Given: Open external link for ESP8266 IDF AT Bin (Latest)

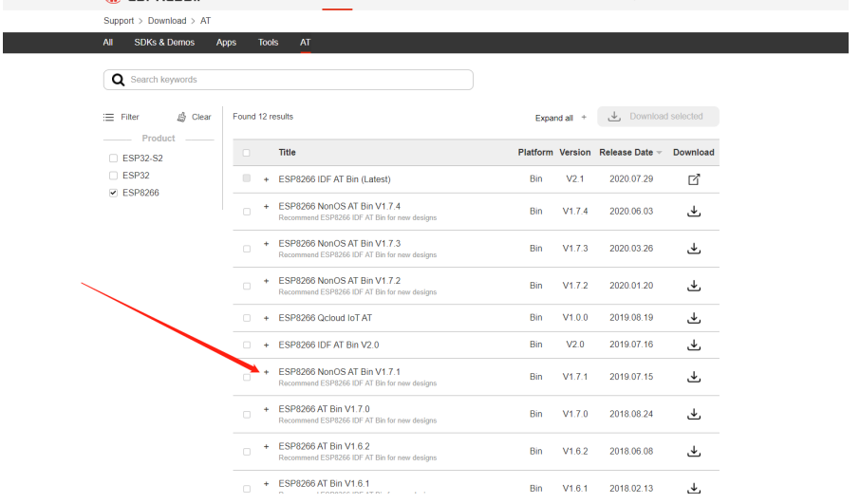Looking at the screenshot, I should [694, 179].
